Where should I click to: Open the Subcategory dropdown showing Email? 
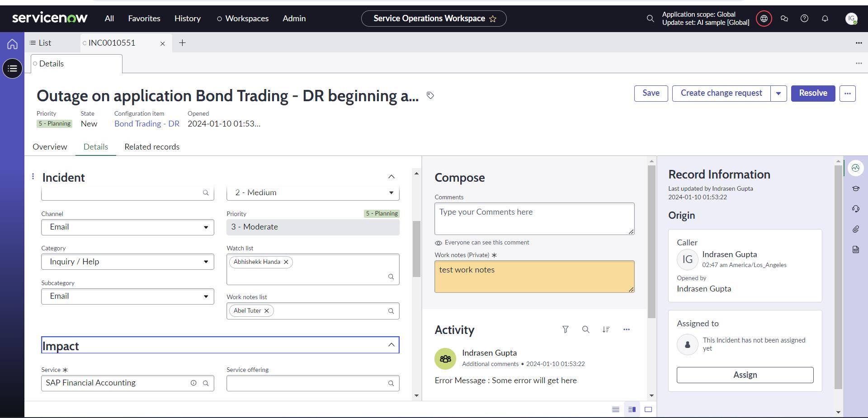pos(127,296)
